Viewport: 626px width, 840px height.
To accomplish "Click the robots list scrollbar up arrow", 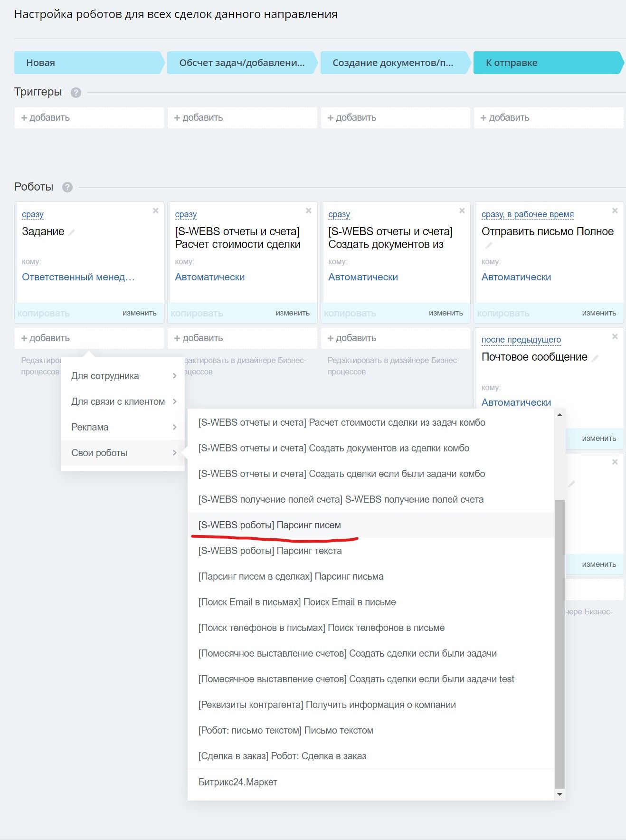I will pyautogui.click(x=560, y=415).
